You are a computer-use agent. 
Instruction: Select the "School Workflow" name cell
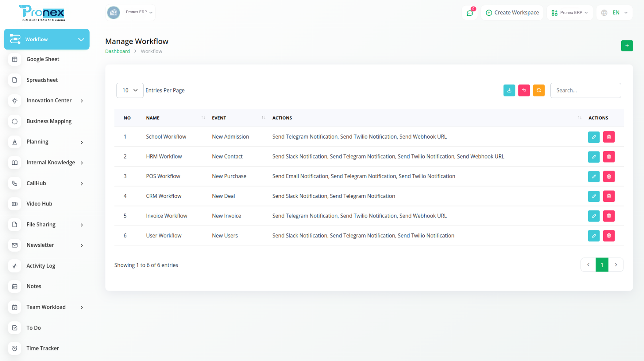coord(166,137)
